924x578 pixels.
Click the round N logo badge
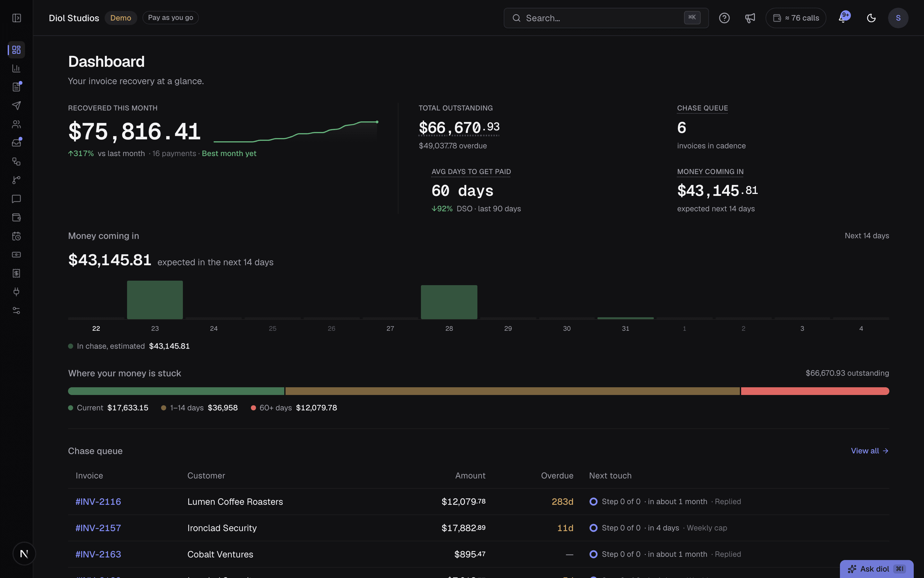click(24, 554)
